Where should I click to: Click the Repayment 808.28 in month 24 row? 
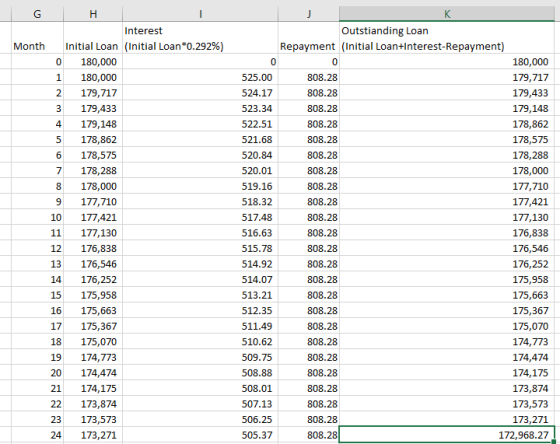click(x=309, y=435)
